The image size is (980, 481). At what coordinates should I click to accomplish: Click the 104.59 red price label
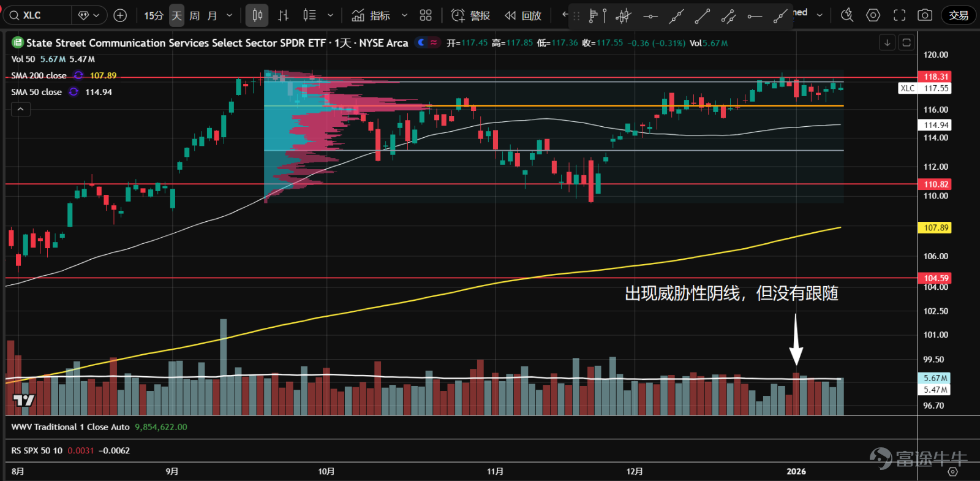(x=936, y=278)
